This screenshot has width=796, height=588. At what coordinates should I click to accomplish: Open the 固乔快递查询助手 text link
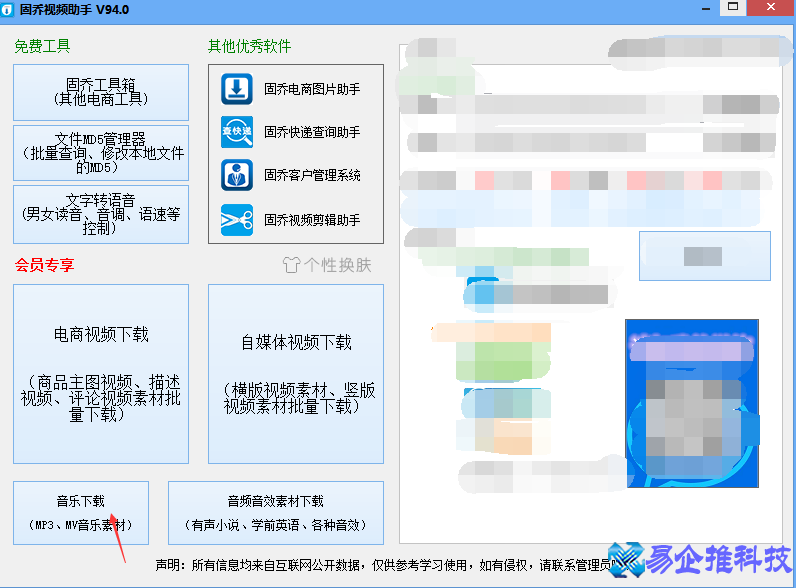click(x=312, y=132)
